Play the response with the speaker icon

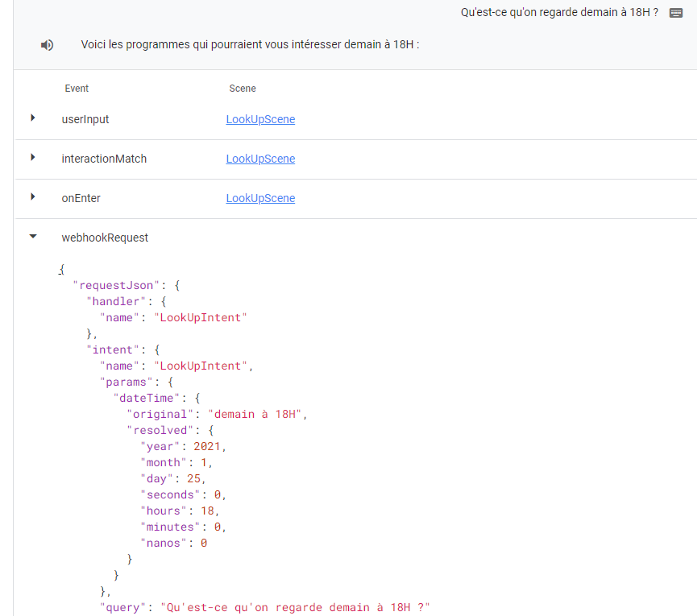tap(48, 45)
